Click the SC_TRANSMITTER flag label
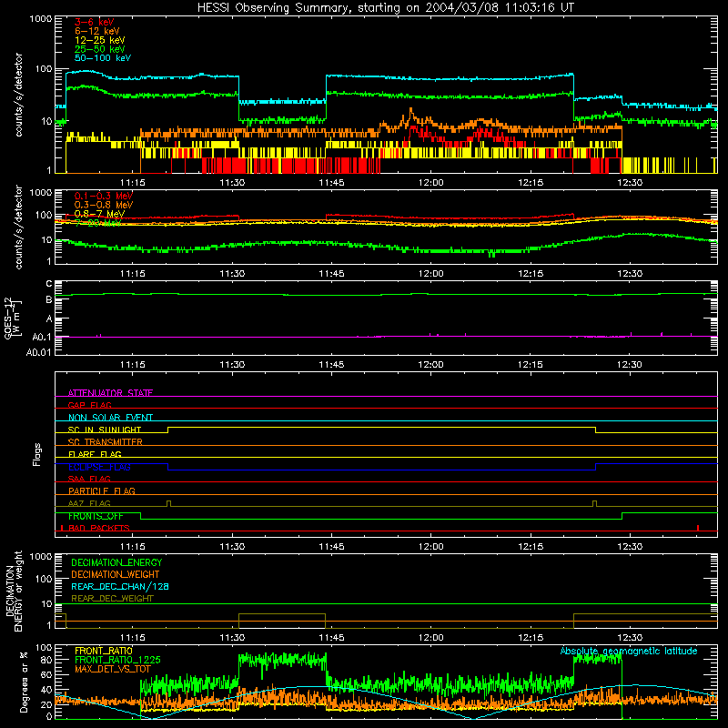 pos(106,442)
